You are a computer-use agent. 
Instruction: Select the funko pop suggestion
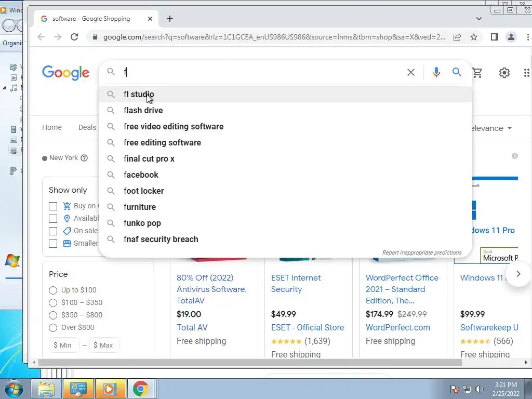point(285,223)
